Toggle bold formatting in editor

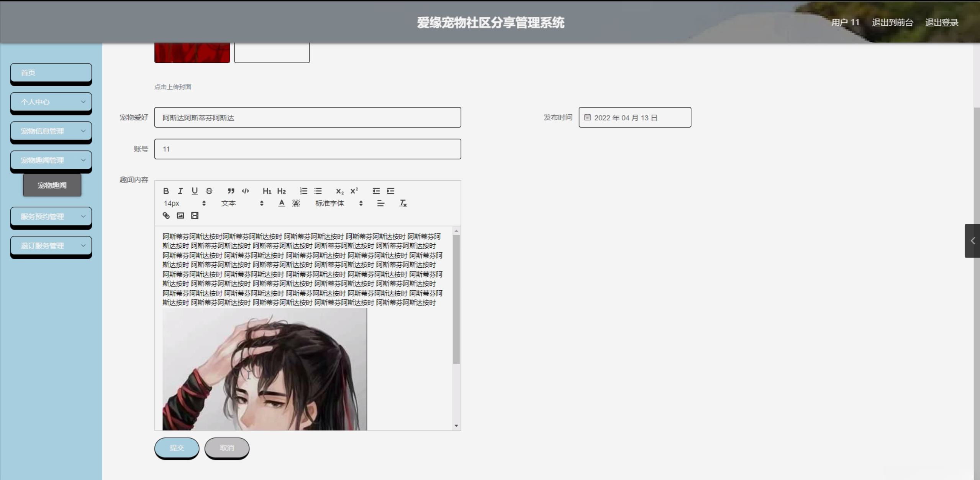pos(166,191)
